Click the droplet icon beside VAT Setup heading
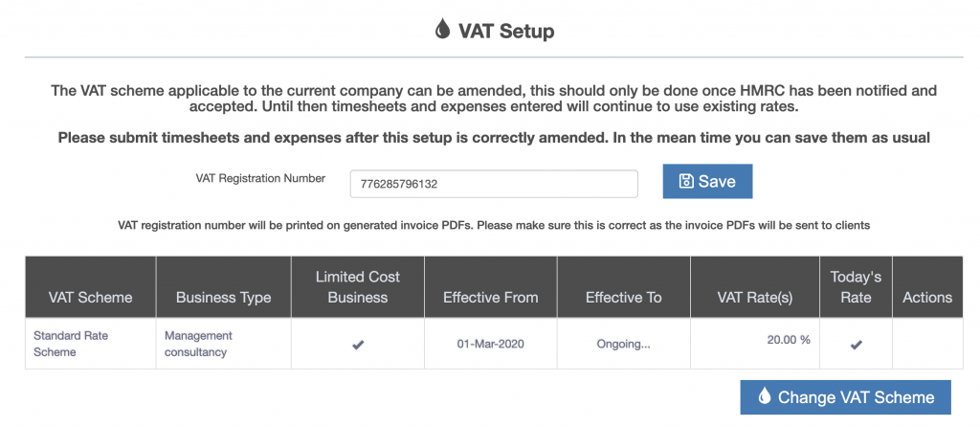980x427 pixels. point(442,31)
